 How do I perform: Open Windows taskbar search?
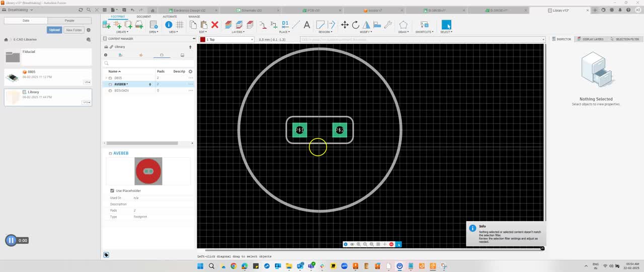211,266
